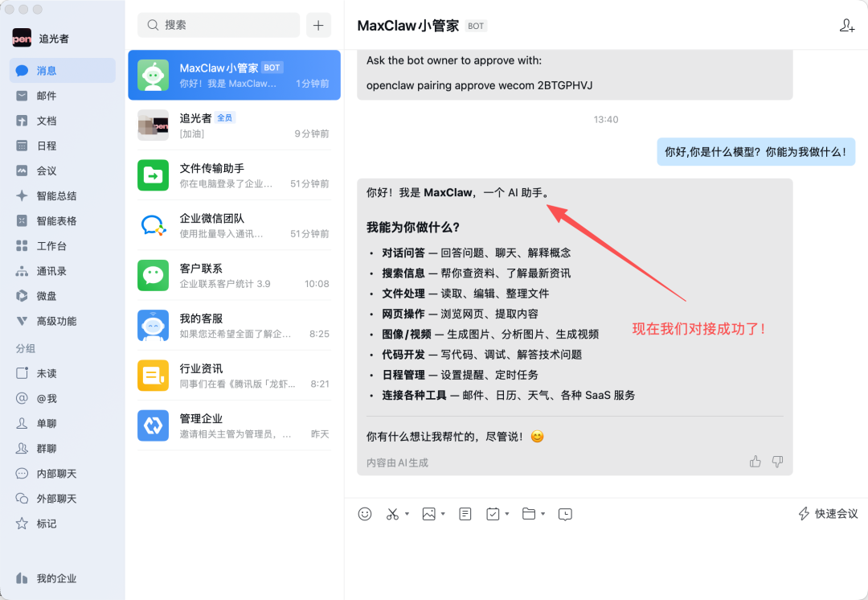Click the add member icon top right

click(847, 25)
